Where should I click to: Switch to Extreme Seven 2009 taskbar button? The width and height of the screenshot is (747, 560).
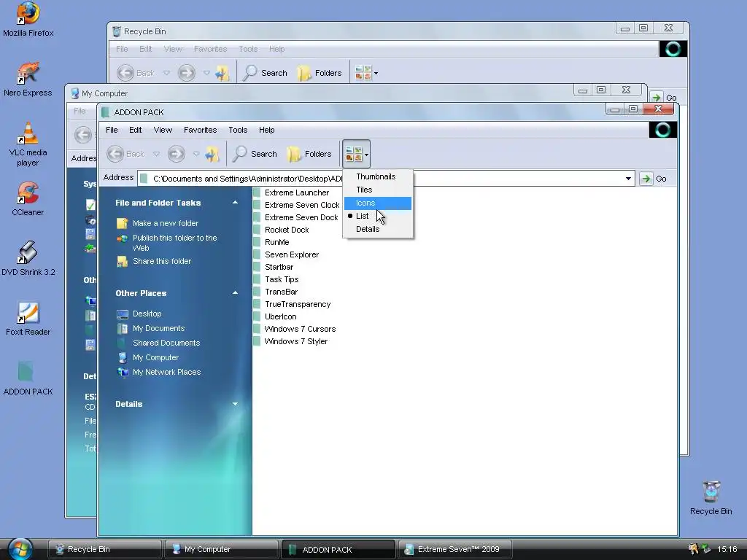click(455, 549)
